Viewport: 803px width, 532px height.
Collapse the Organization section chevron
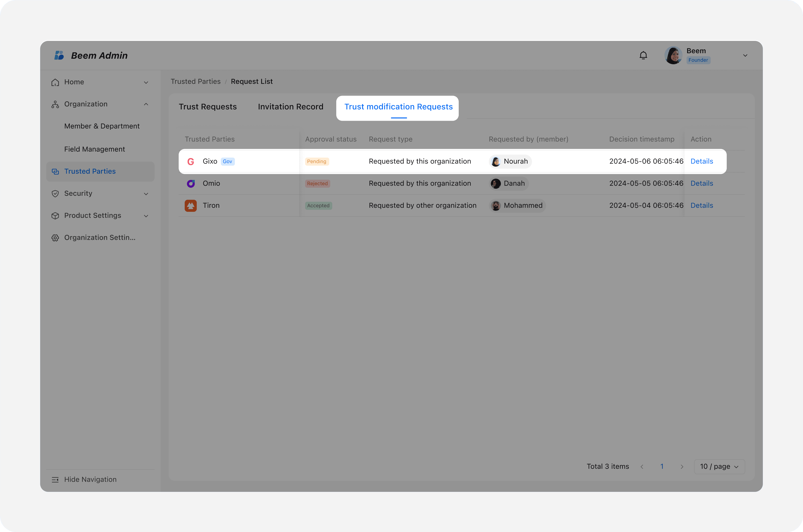146,104
